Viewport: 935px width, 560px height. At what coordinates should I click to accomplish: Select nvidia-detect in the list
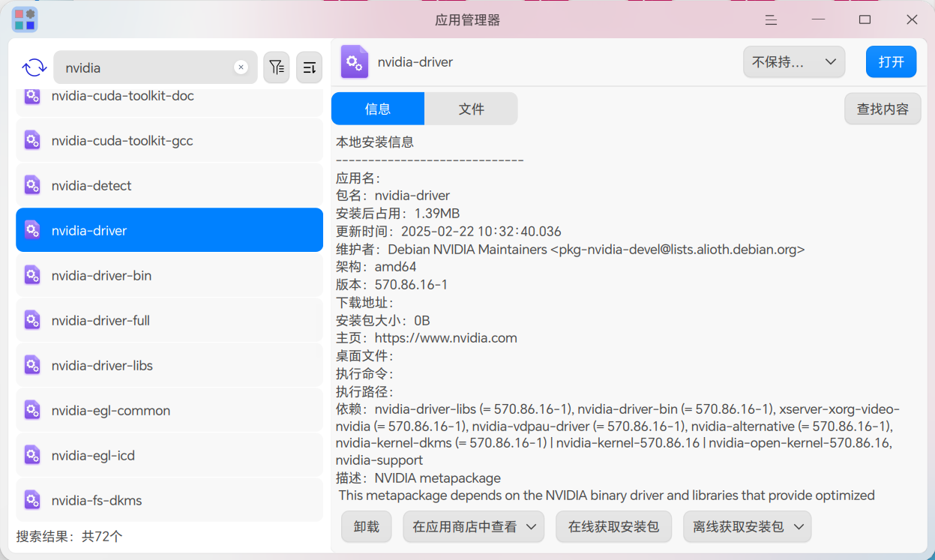(169, 186)
